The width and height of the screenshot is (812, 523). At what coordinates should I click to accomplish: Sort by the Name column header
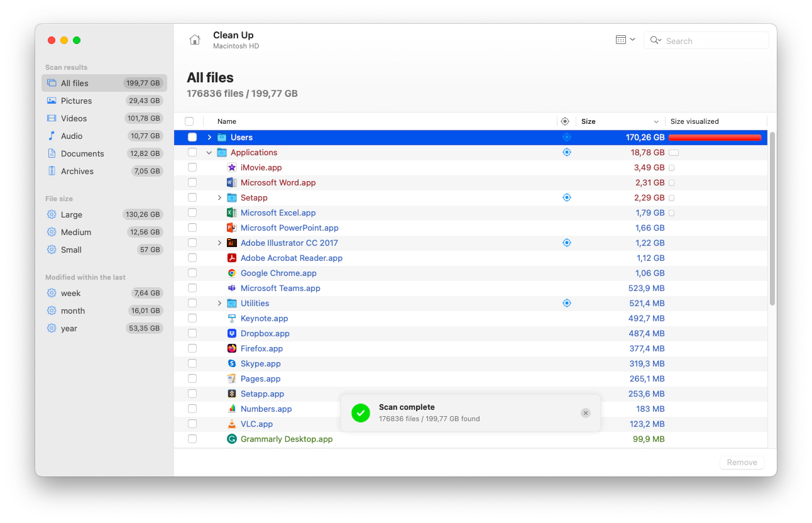pos(227,121)
